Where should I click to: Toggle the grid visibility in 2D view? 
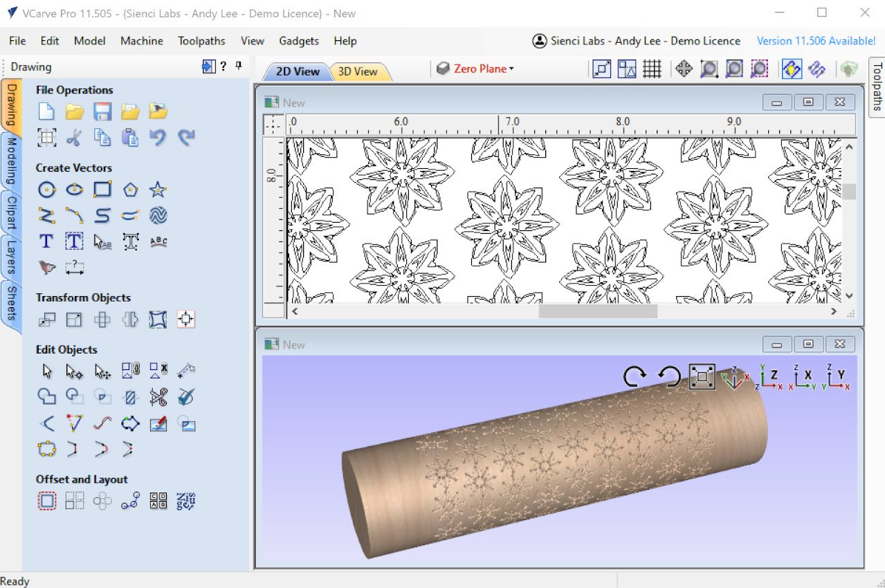[x=652, y=68]
